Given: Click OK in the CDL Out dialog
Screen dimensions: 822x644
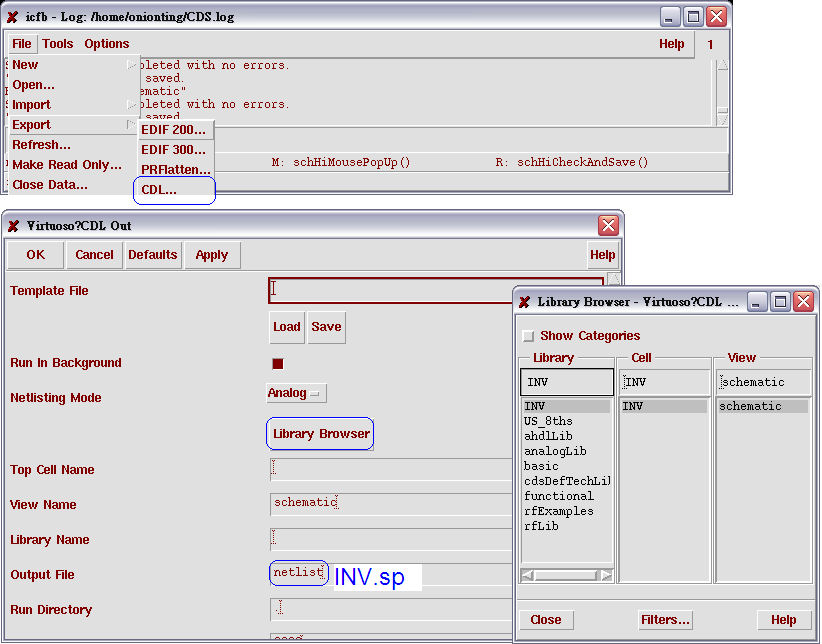Looking at the screenshot, I should click(x=36, y=255).
